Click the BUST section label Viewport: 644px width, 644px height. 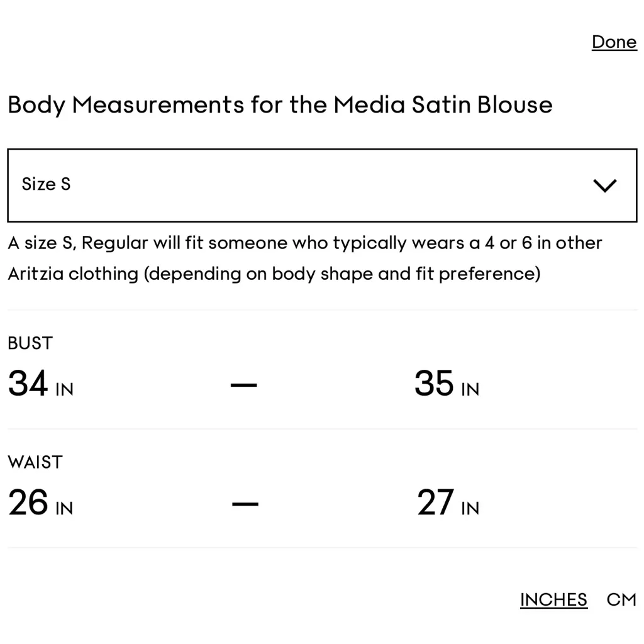(30, 343)
